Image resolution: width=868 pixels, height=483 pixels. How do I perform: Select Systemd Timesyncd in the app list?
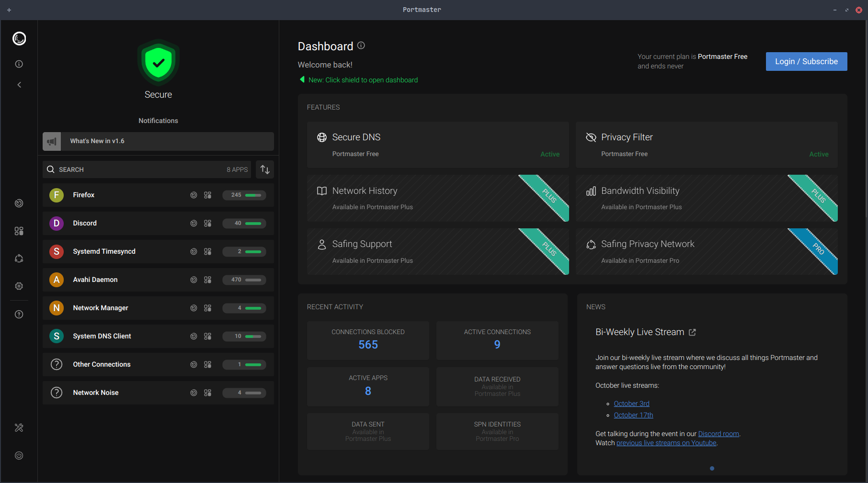click(x=158, y=252)
